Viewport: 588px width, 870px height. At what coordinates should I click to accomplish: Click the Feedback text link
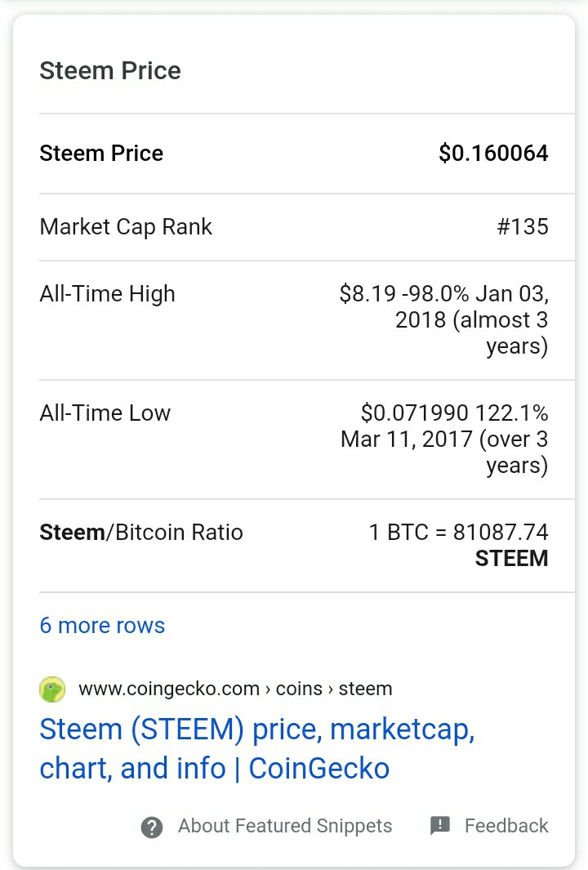506,826
